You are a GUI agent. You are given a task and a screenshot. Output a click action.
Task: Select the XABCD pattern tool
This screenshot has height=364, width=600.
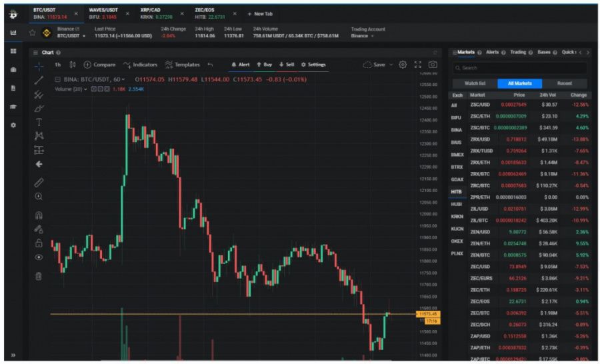tap(39, 136)
